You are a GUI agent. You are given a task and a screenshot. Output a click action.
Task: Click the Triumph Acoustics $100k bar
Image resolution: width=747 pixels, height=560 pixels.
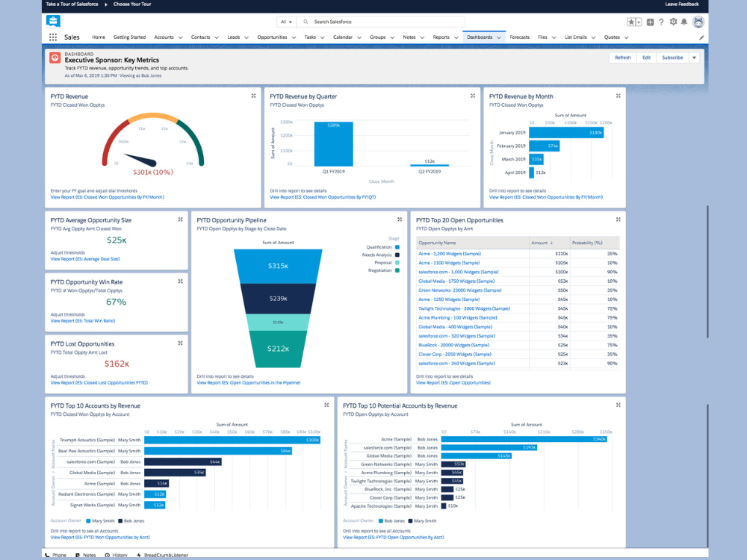[232, 440]
